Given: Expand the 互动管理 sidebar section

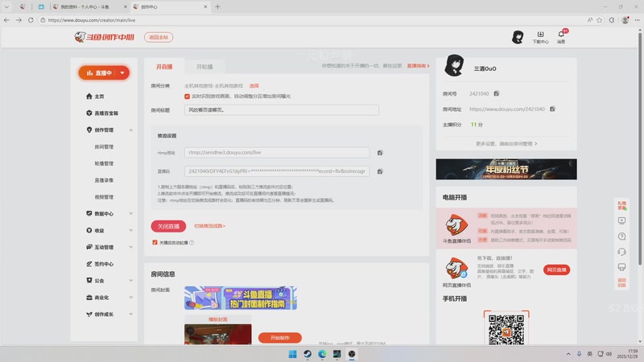Looking at the screenshot, I should click(131, 247).
